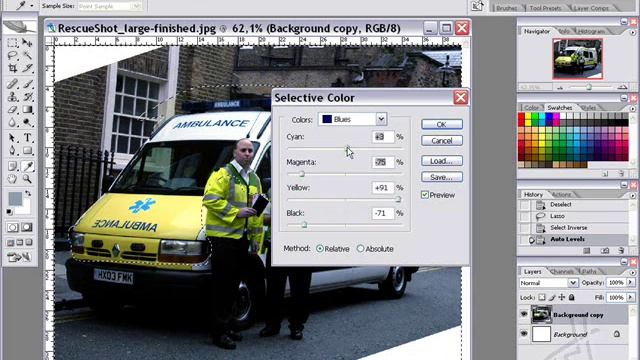Select the Lasso tool in the toolbox
This screenshot has height=360, width=640.
click(x=12, y=56)
